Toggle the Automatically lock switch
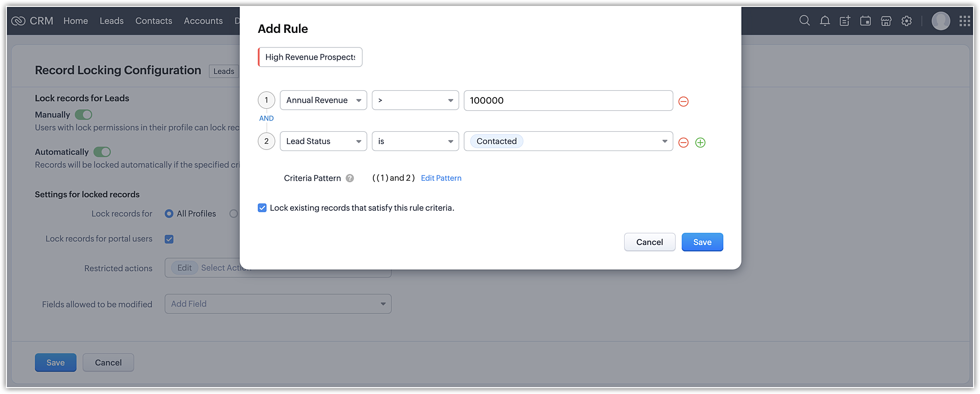Screen dimensions: 980x394 (x=102, y=152)
